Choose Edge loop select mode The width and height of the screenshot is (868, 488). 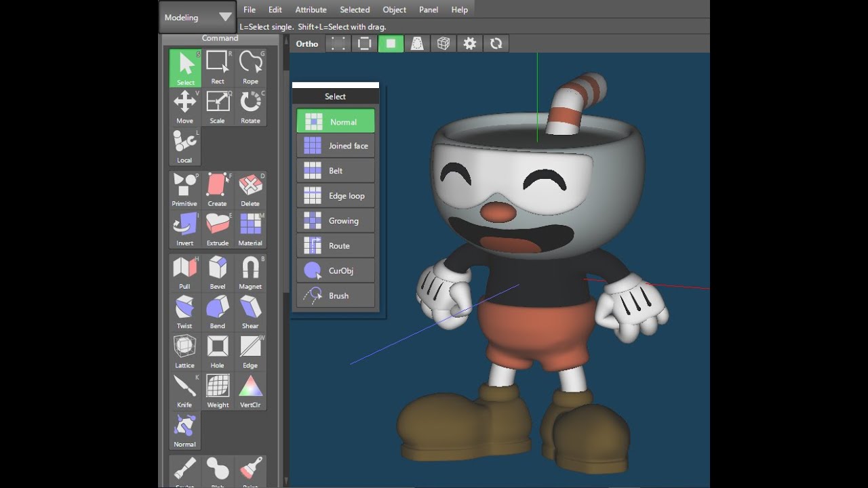click(x=336, y=196)
